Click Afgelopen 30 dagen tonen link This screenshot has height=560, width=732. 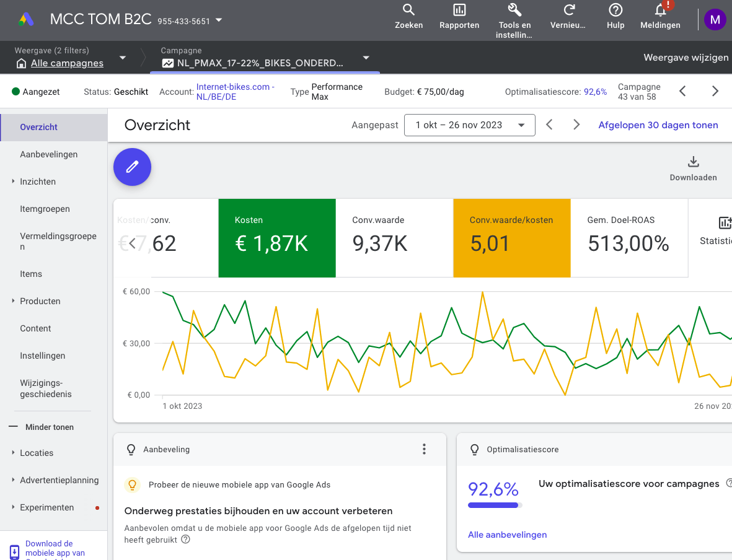coord(658,125)
